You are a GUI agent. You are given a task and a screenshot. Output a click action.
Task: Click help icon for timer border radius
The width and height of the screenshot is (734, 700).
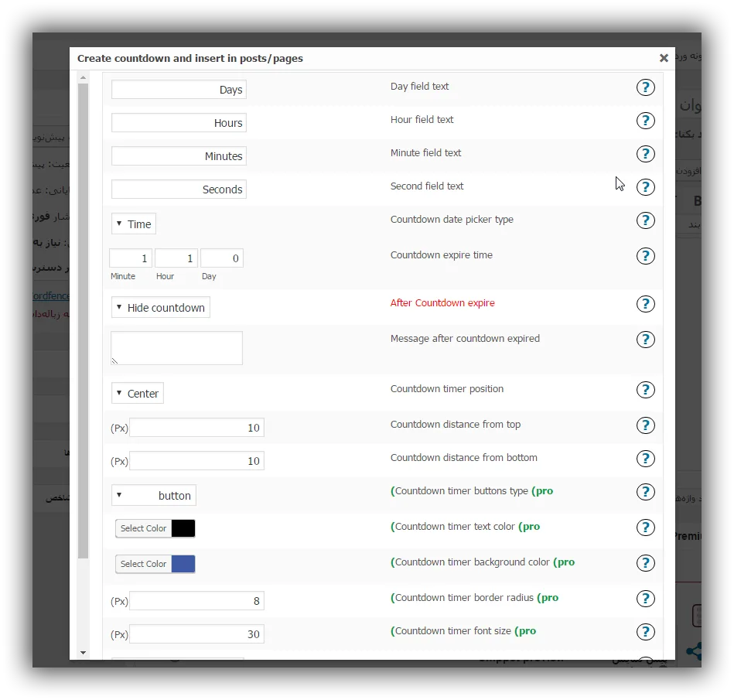[x=645, y=599]
